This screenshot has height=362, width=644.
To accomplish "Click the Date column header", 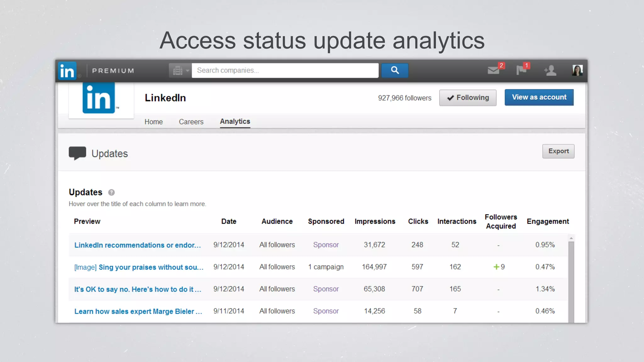I will coord(229,222).
